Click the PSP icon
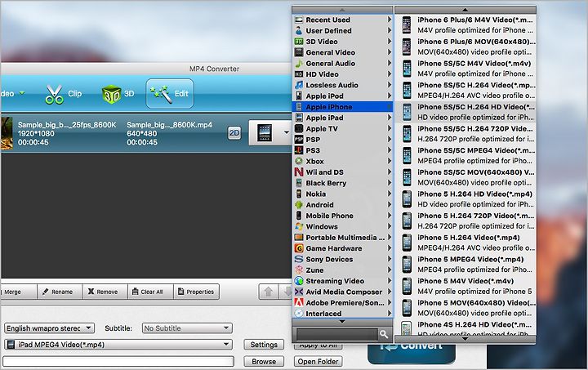 coord(299,139)
